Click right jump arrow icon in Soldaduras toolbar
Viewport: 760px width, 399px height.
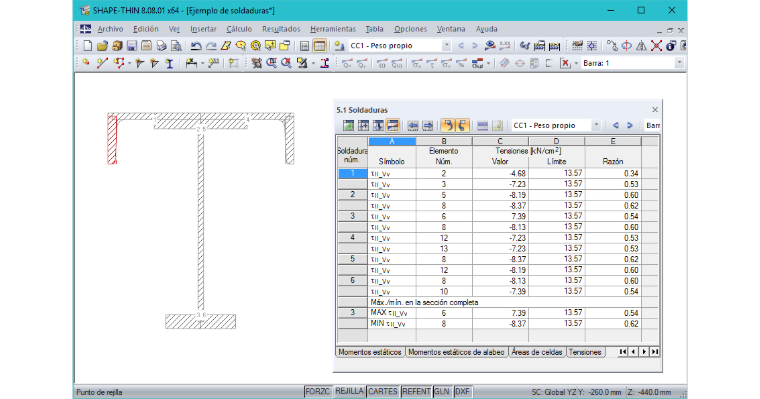pos(428,126)
